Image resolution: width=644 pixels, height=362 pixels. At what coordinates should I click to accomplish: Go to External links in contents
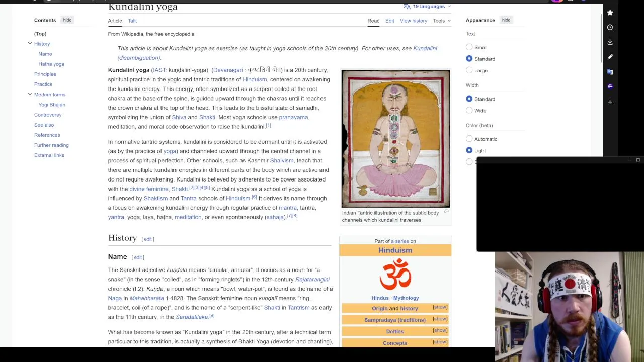pos(49,155)
